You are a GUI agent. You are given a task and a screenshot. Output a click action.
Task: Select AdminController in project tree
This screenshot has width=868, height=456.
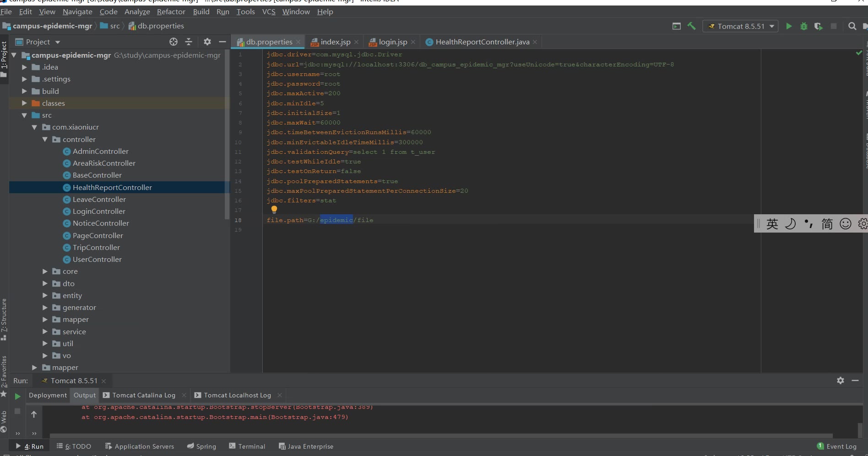[x=100, y=151]
